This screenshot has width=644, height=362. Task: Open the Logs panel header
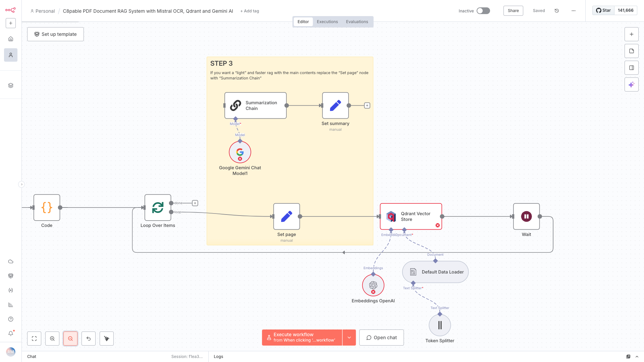click(x=218, y=357)
